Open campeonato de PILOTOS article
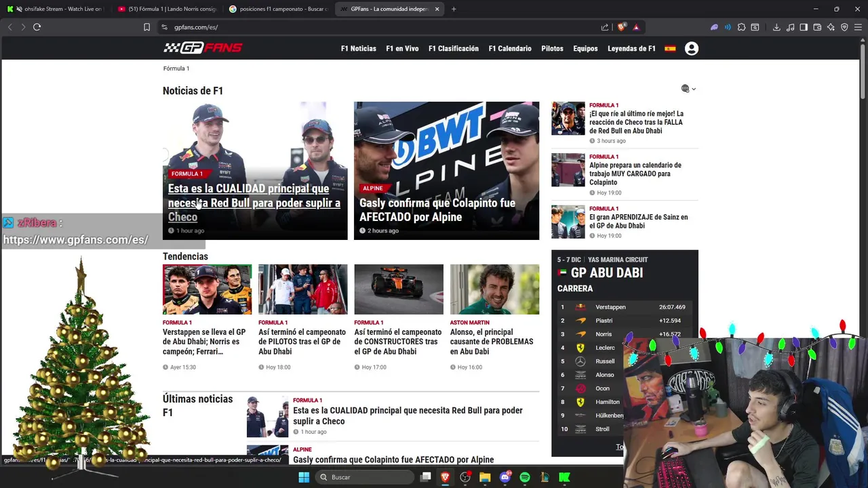The image size is (868, 488). pyautogui.click(x=302, y=342)
